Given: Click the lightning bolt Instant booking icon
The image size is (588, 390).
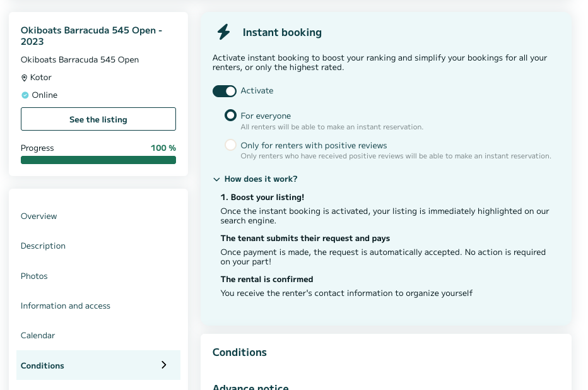Looking at the screenshot, I should click(x=224, y=32).
